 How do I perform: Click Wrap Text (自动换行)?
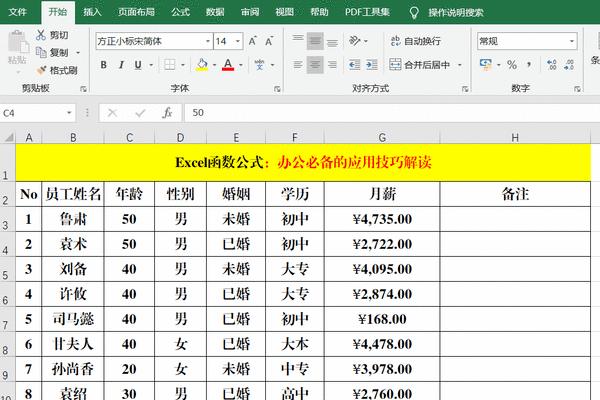tap(416, 41)
